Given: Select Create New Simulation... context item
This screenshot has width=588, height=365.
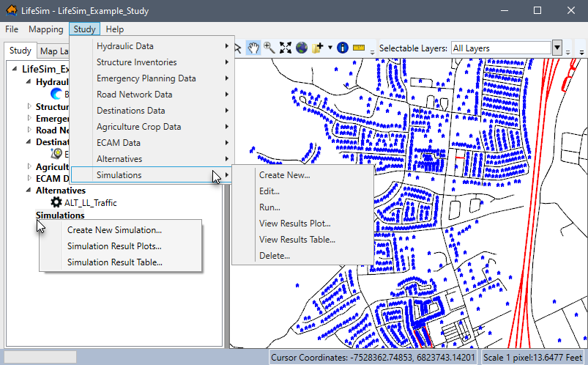Looking at the screenshot, I should [x=120, y=230].
